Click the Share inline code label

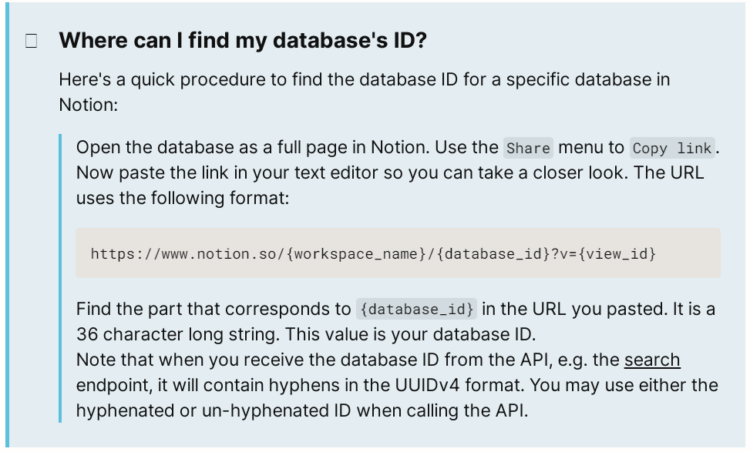528,149
